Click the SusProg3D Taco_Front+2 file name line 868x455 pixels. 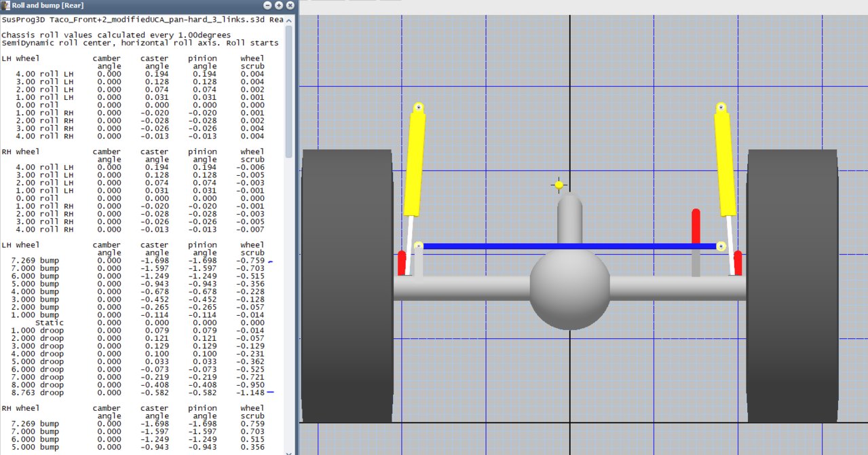143,20
